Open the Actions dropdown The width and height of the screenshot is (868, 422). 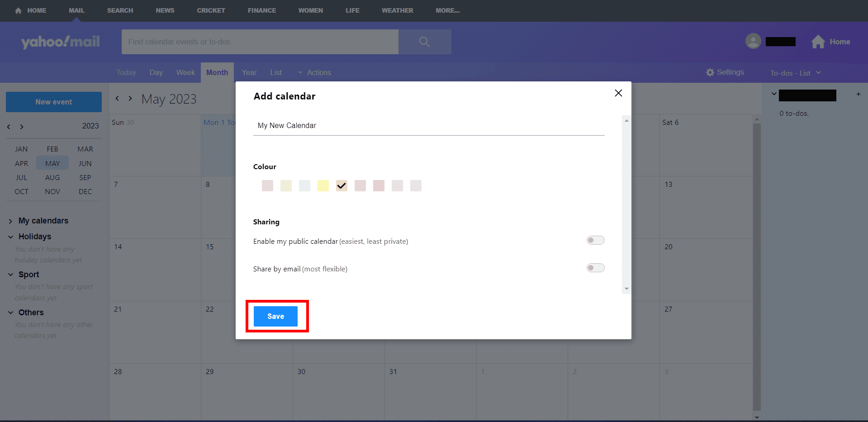(x=314, y=72)
